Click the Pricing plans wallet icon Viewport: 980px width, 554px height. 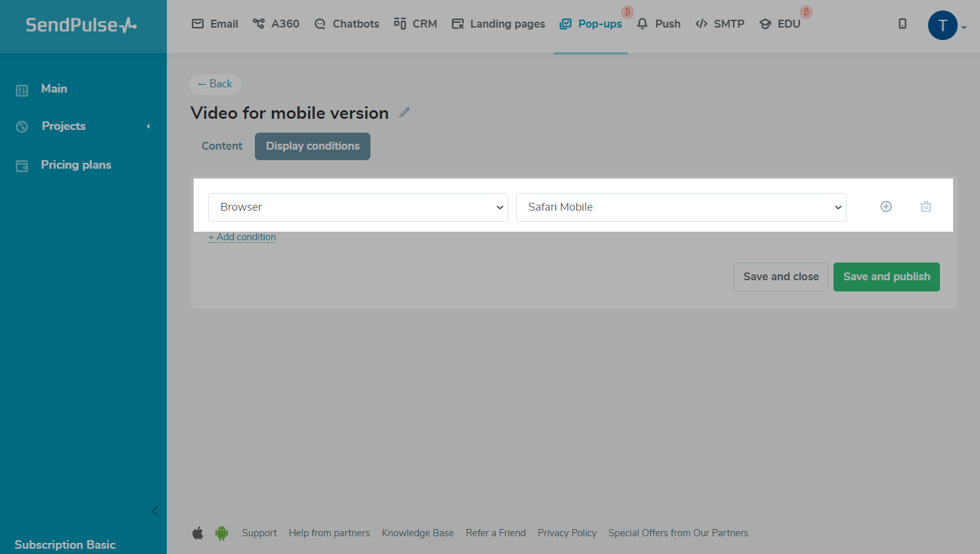pos(22,166)
